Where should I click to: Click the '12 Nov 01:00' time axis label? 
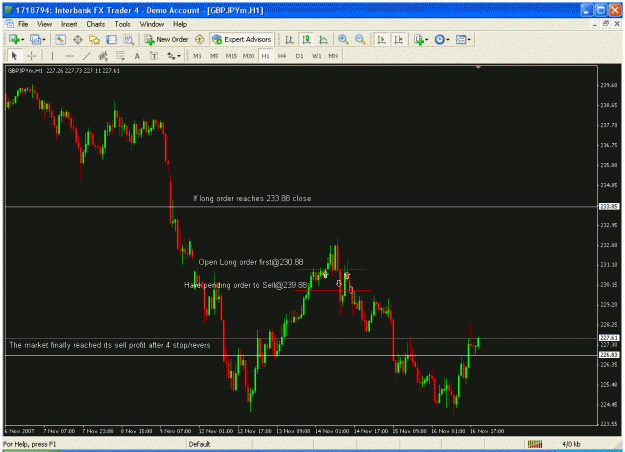click(216, 431)
